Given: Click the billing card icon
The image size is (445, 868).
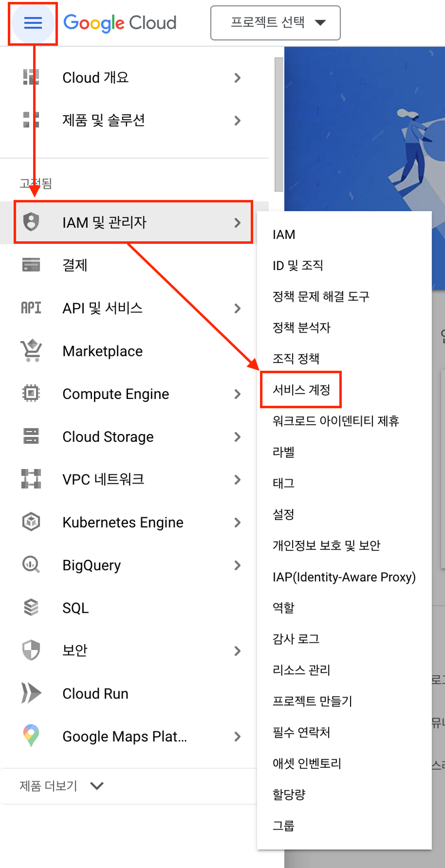Looking at the screenshot, I should (x=31, y=265).
